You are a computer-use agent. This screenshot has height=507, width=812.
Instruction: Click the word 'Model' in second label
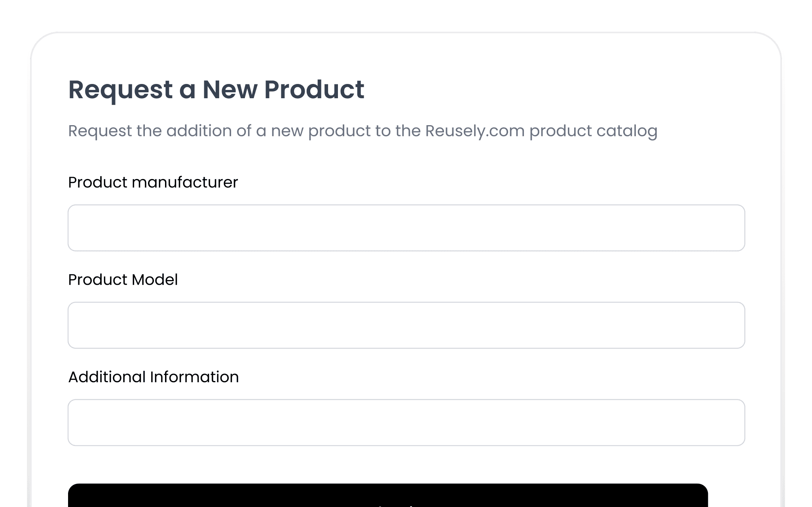[x=155, y=280]
